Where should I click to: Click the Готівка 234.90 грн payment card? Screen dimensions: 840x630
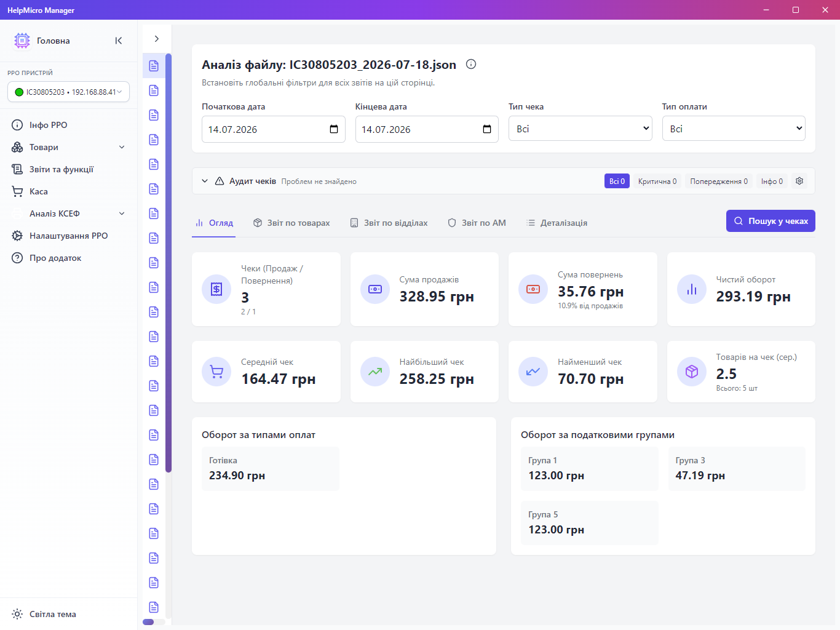[271, 469]
